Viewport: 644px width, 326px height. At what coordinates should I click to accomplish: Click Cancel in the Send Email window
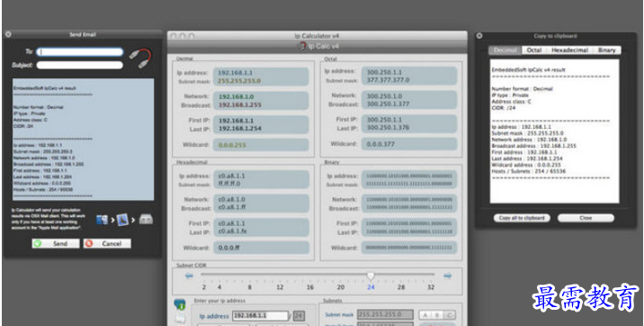pyautogui.click(x=107, y=243)
